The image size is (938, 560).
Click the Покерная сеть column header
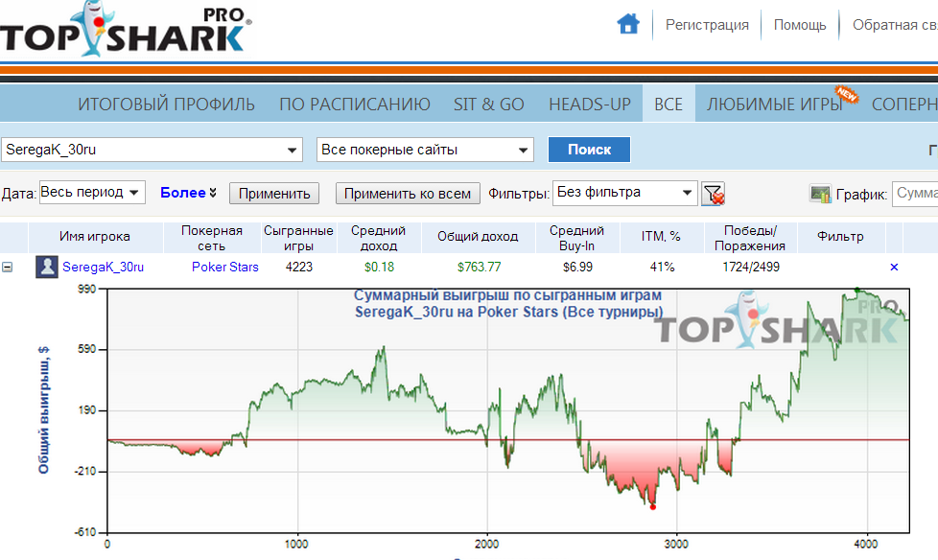point(212,238)
